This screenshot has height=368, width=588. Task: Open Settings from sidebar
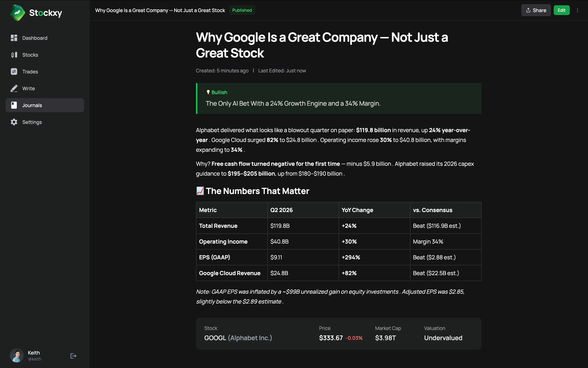45,122
